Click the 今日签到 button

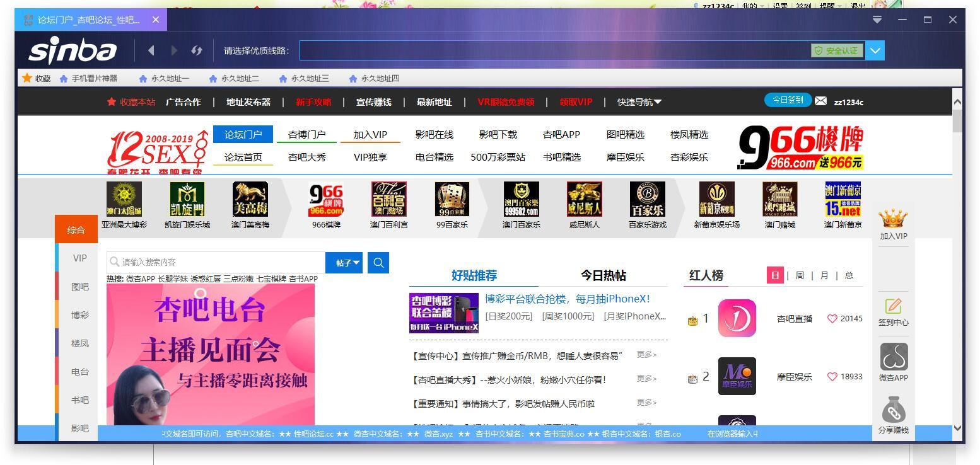tap(788, 100)
